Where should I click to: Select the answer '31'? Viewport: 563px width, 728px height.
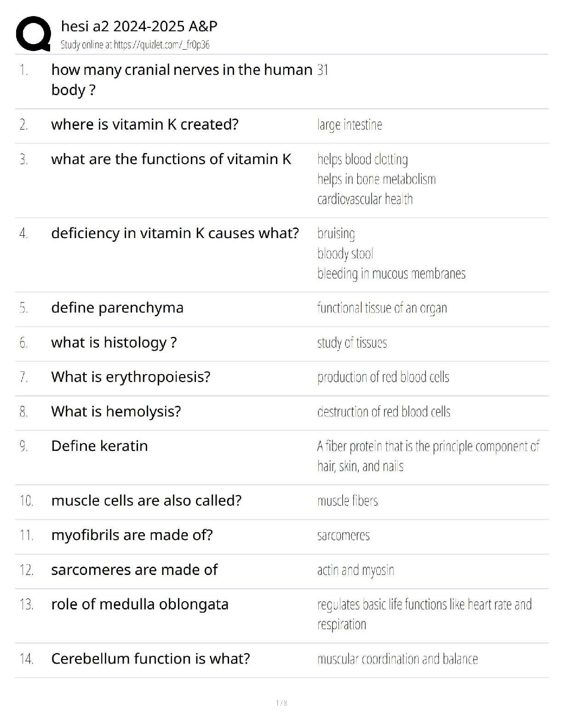(322, 70)
